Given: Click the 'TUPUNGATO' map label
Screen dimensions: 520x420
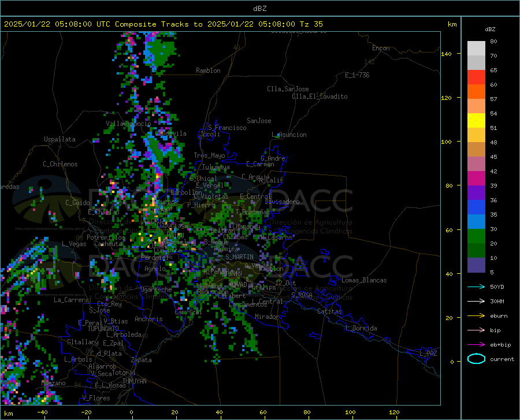Looking at the screenshot, I should click(103, 329).
